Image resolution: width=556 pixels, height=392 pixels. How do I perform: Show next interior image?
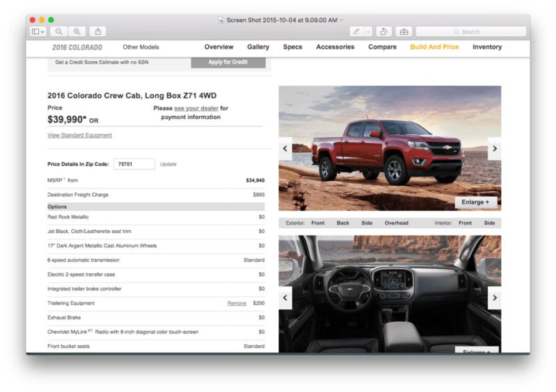click(x=495, y=297)
